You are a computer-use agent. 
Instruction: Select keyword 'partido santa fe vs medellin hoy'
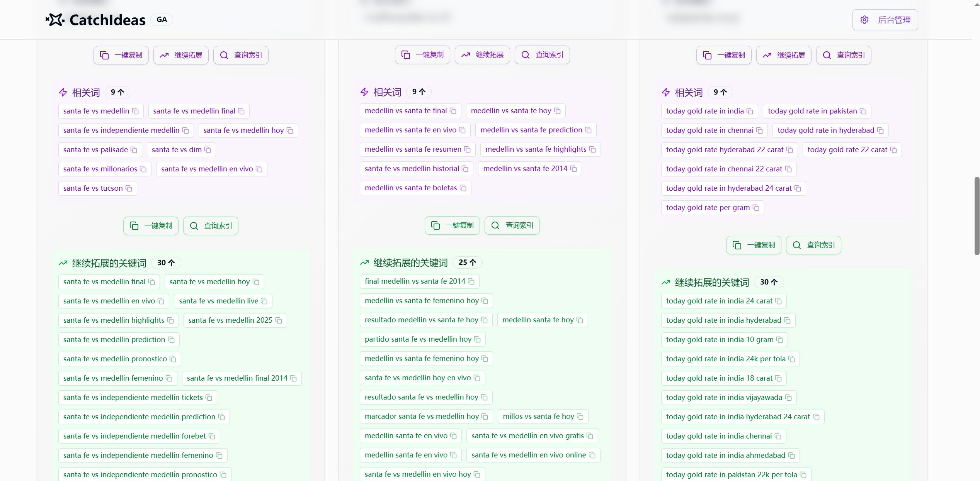[x=423, y=339]
